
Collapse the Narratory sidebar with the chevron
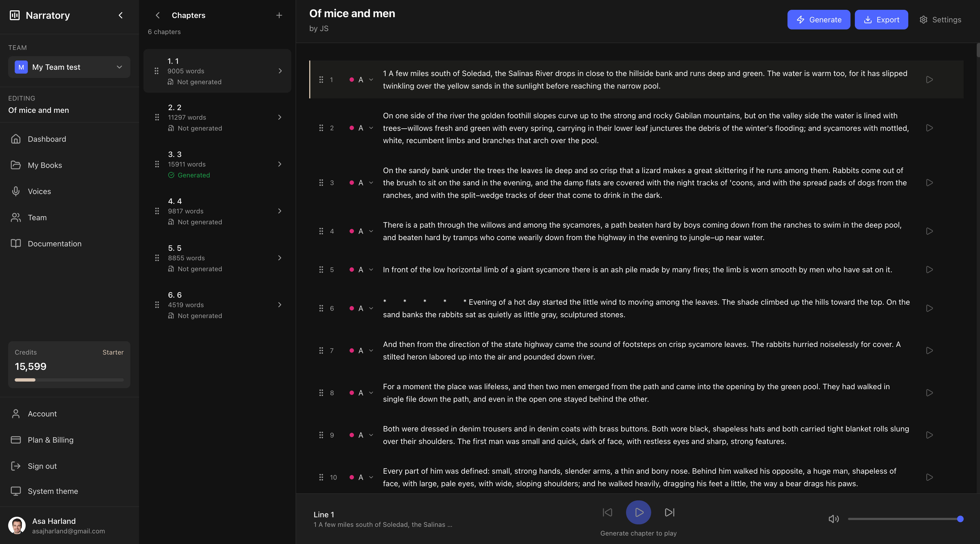[x=121, y=15]
